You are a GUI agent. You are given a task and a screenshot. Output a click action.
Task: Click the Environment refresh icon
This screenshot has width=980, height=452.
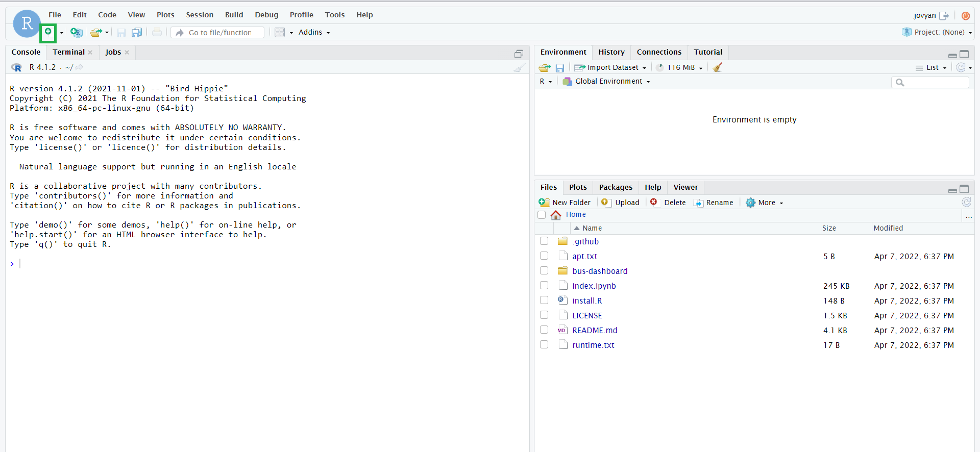tap(961, 67)
